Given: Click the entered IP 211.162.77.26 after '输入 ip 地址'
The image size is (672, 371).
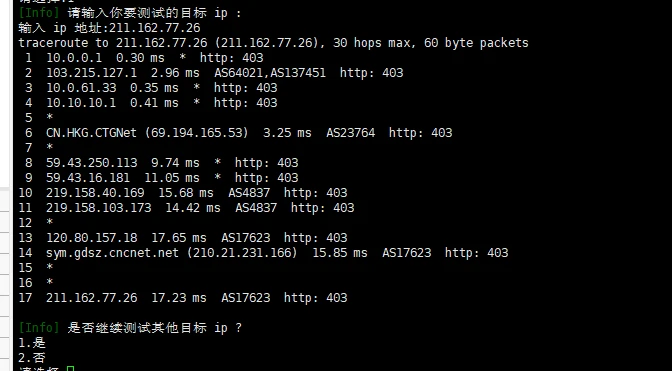Looking at the screenshot, I should coord(155,28).
